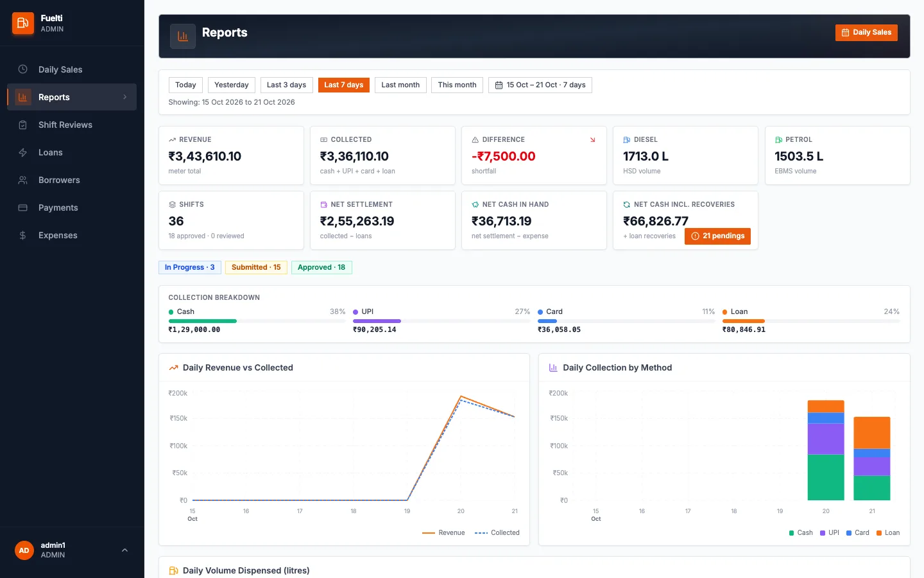Click the Loans lightning bolt icon
Screen dimensions: 924x578
22,152
